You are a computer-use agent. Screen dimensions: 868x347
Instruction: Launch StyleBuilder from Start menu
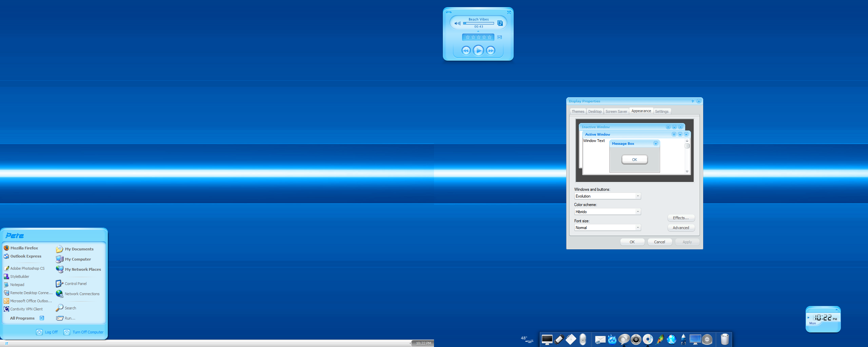pyautogui.click(x=17, y=277)
